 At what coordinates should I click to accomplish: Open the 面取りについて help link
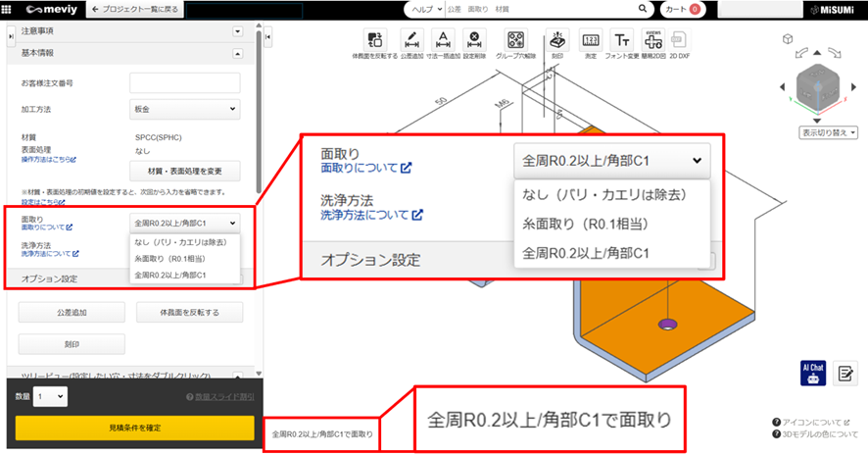[47, 227]
